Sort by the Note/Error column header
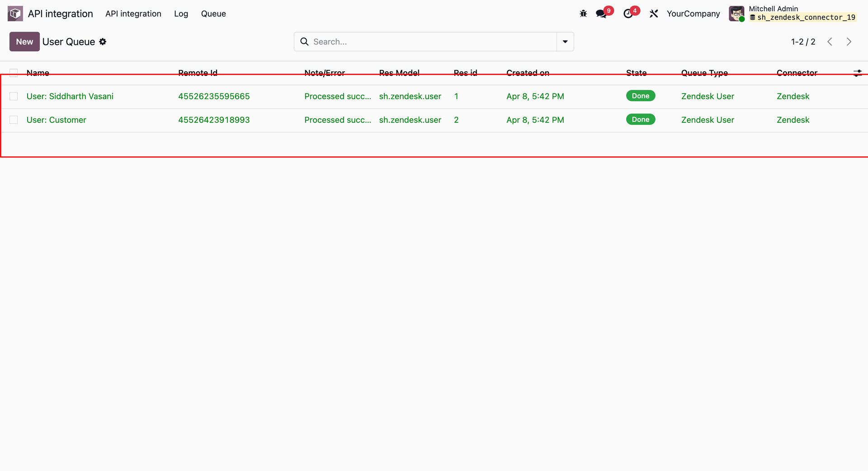Image resolution: width=868 pixels, height=471 pixels. click(325, 73)
